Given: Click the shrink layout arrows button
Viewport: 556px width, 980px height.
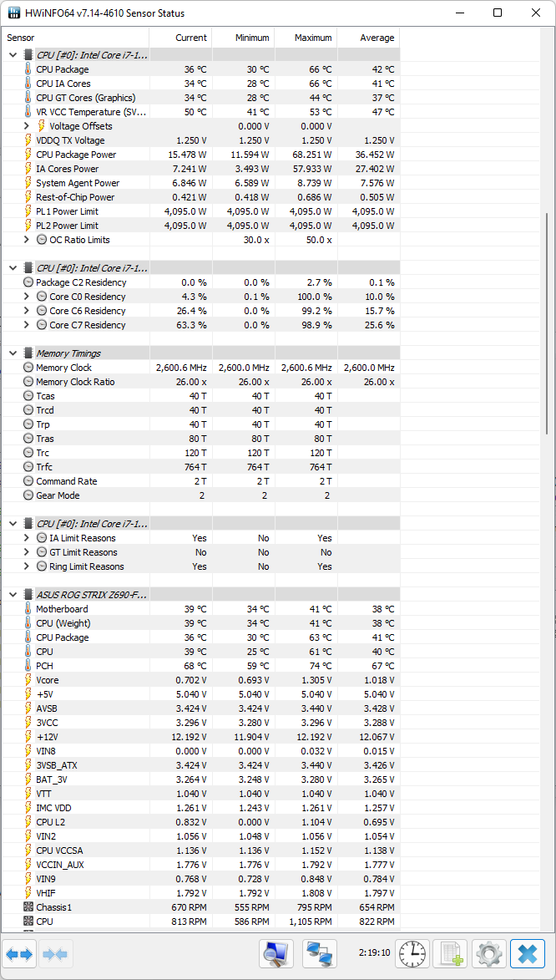Looking at the screenshot, I should click(x=58, y=954).
